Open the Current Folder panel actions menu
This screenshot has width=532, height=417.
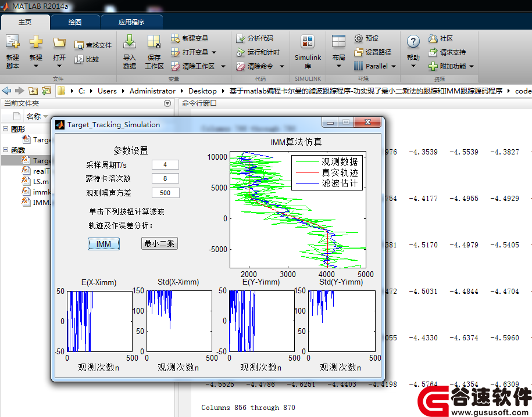point(167,103)
